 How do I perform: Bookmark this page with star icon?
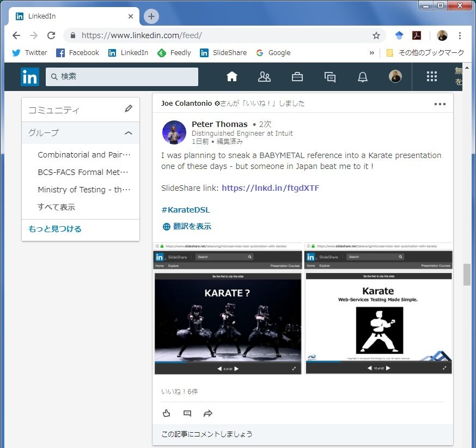(x=376, y=35)
